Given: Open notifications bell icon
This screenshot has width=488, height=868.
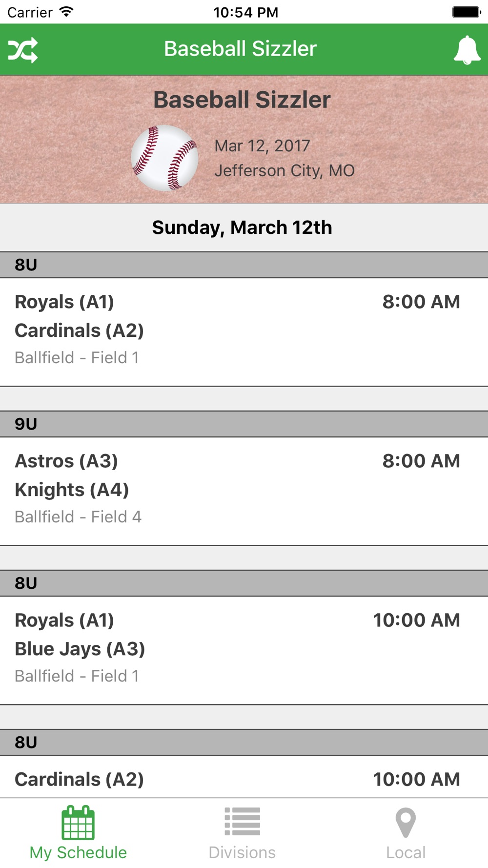Looking at the screenshot, I should point(467,50).
